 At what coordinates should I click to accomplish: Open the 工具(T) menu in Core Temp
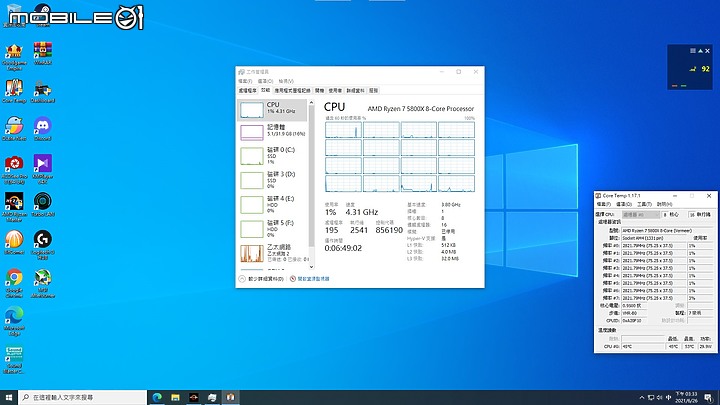[x=644, y=204]
